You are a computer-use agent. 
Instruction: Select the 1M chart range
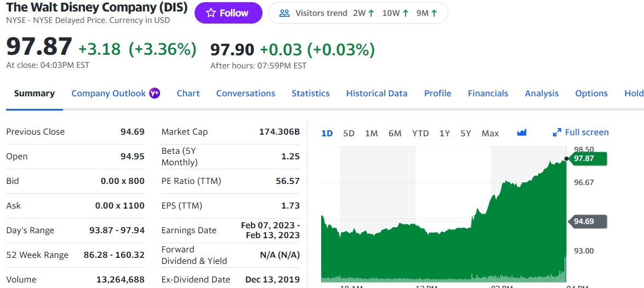(371, 133)
